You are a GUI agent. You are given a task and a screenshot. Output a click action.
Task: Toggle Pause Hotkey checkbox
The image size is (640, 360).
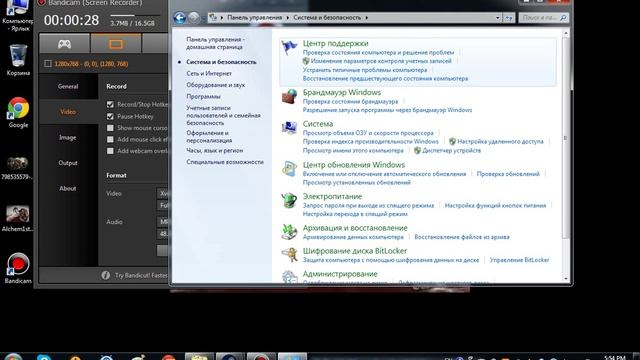point(110,116)
